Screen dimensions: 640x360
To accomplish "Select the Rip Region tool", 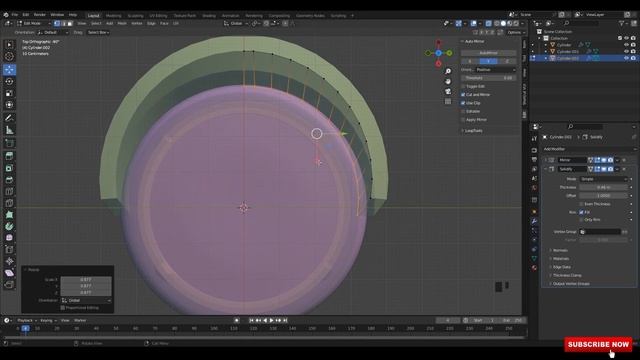I will (9, 284).
